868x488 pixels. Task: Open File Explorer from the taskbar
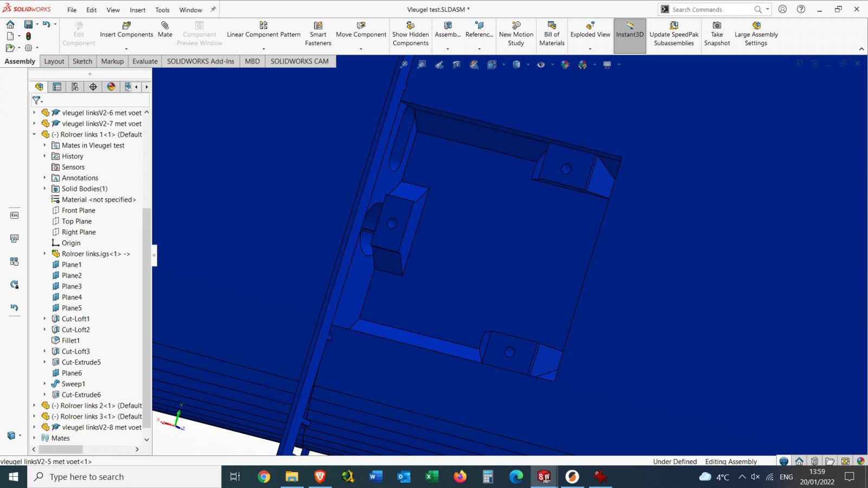[x=292, y=477]
